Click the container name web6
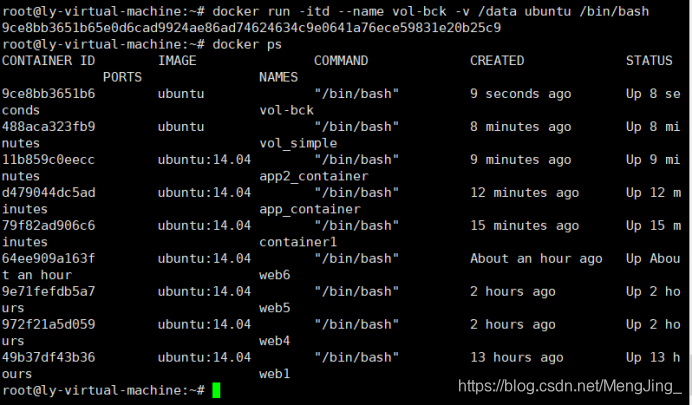692x405 pixels. pyautogui.click(x=275, y=275)
